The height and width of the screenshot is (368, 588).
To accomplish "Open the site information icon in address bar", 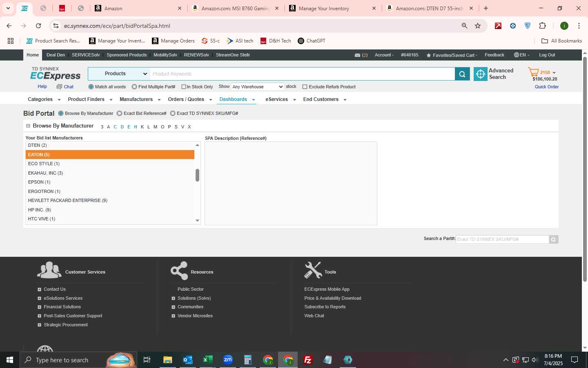I will coord(56,26).
